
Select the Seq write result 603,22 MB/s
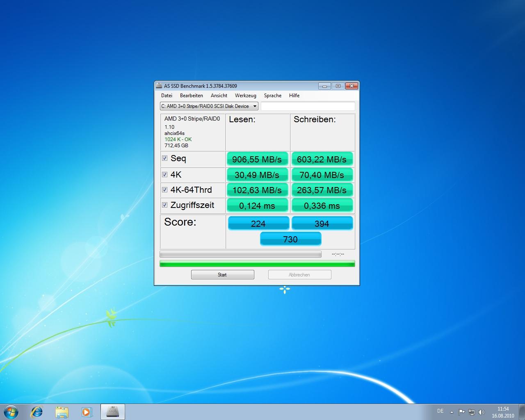[x=322, y=159]
